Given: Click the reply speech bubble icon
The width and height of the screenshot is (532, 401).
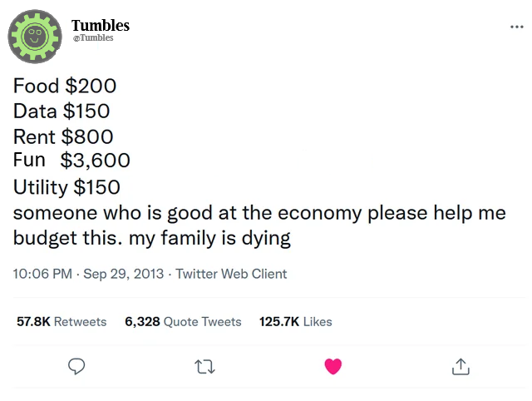Looking at the screenshot, I should coord(76,366).
